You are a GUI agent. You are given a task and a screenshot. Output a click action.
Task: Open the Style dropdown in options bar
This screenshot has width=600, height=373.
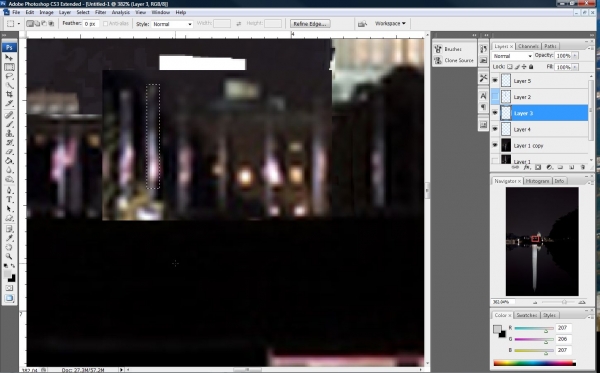point(172,24)
